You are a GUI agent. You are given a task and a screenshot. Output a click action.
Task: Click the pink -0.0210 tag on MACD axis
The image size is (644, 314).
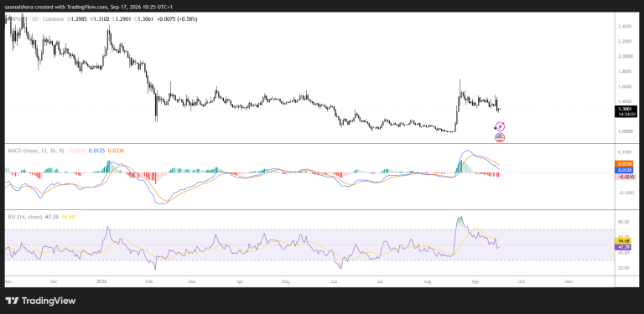pos(625,177)
